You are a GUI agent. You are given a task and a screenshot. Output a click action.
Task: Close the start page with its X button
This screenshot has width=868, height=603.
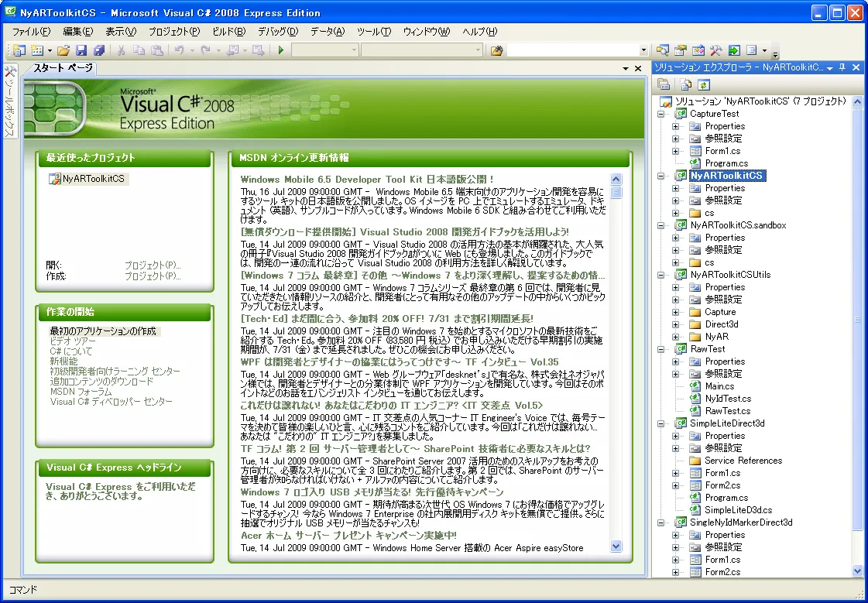point(638,69)
